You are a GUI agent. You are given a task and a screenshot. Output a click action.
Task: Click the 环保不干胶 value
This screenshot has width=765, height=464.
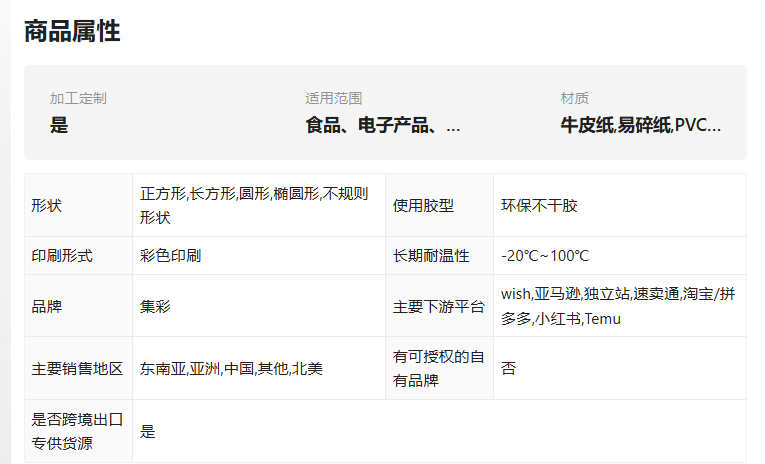tap(539, 205)
